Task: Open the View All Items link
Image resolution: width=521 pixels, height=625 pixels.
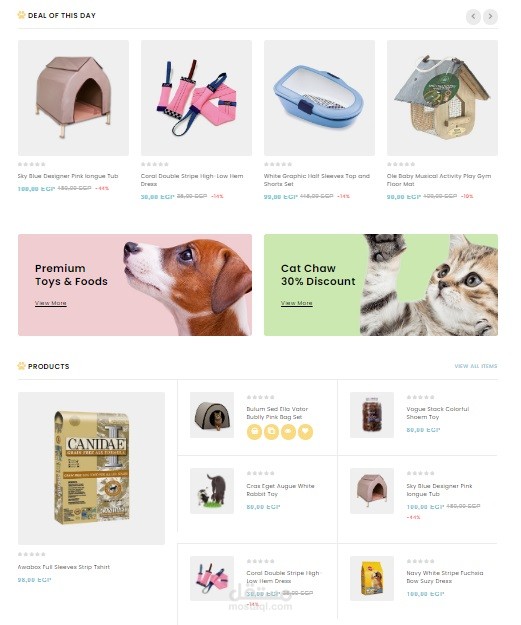Action: [476, 366]
